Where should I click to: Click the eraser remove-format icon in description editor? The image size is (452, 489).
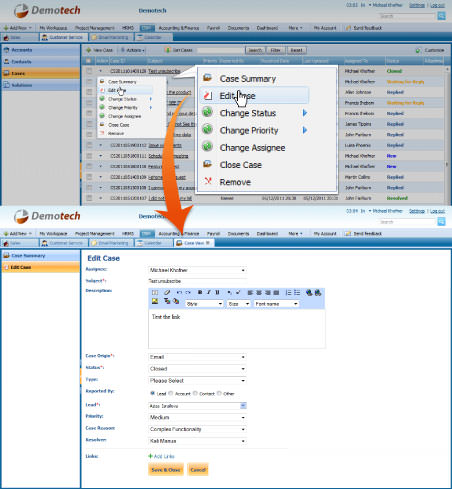point(167,292)
